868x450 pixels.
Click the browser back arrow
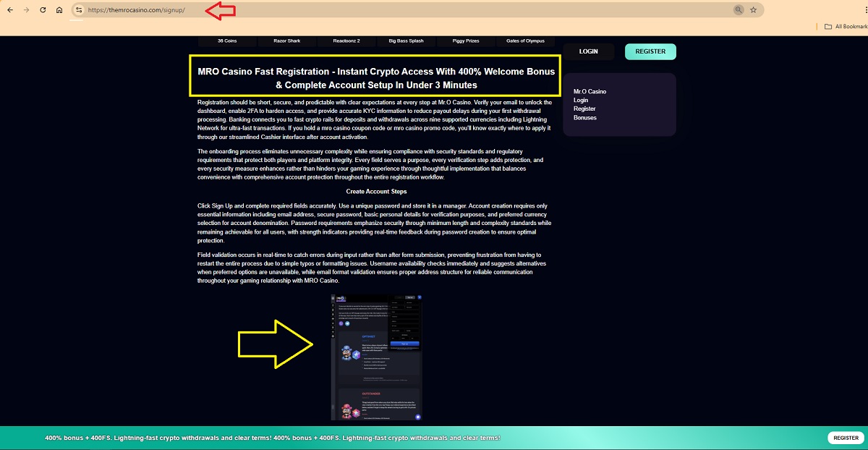coord(9,10)
